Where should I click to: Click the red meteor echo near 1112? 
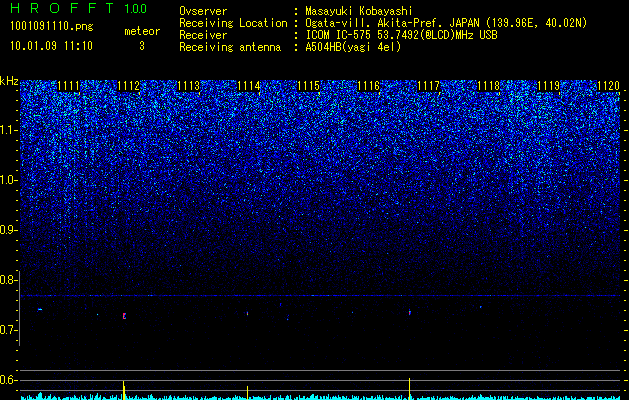[x=124, y=316]
